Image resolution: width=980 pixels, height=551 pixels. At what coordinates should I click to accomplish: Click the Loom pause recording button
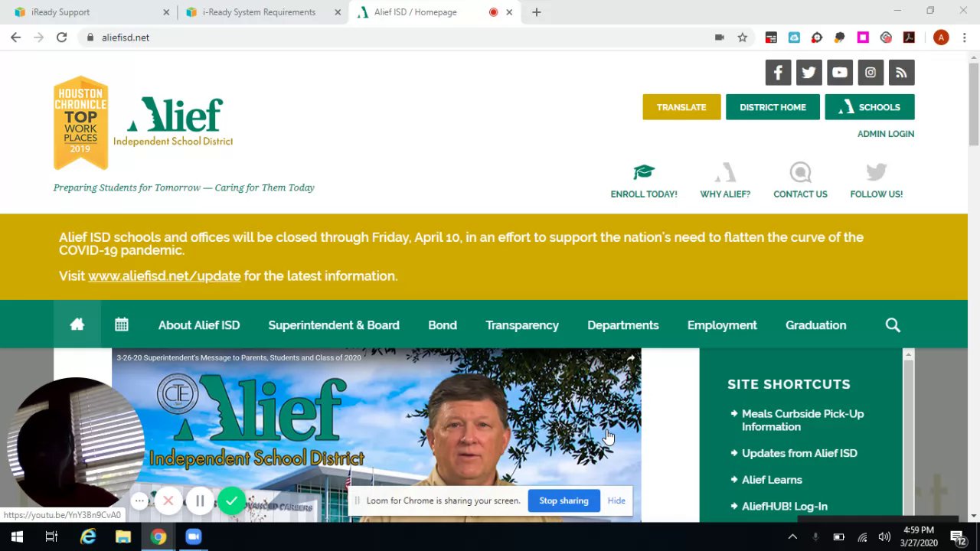199,501
